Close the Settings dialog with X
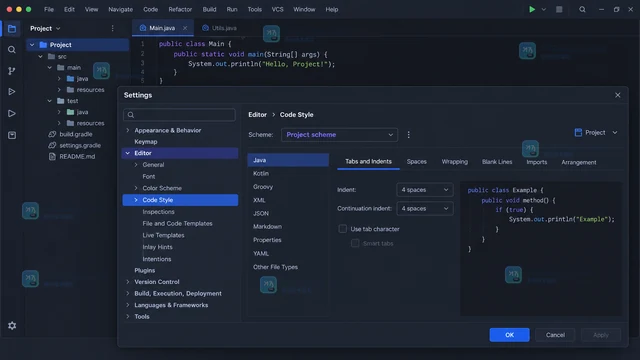The height and width of the screenshot is (360, 640). click(x=618, y=95)
